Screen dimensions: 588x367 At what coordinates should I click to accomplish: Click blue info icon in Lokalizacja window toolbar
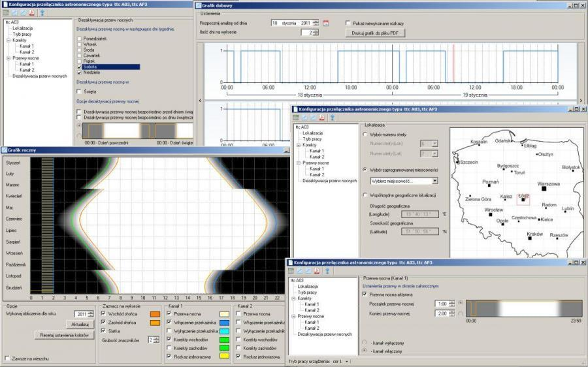click(333, 118)
